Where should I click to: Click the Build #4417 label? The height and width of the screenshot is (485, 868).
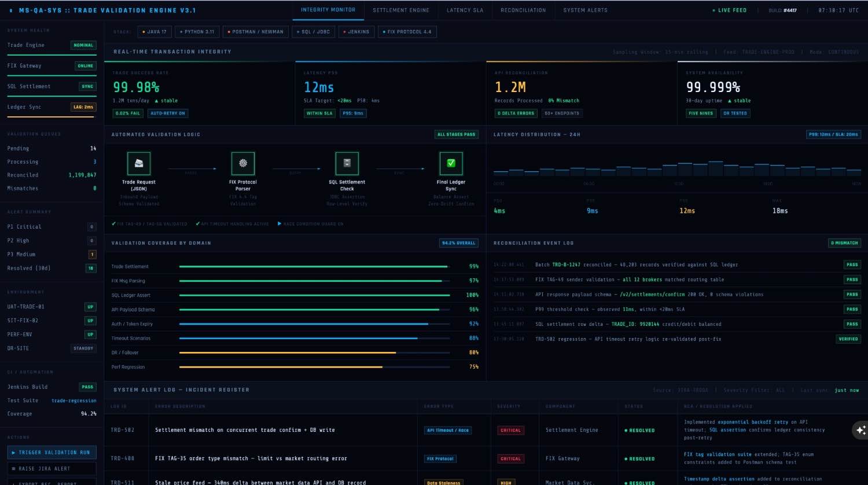click(x=783, y=10)
